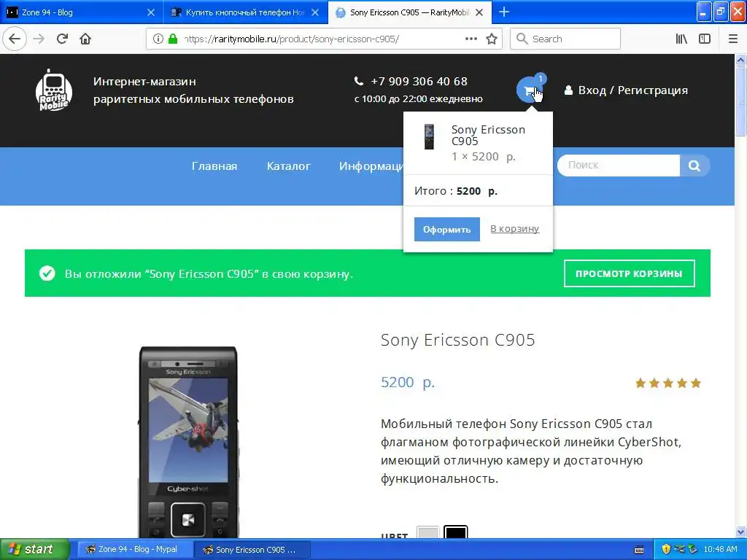
Task: Click the page scrollbar up arrow
Action: coord(740,60)
